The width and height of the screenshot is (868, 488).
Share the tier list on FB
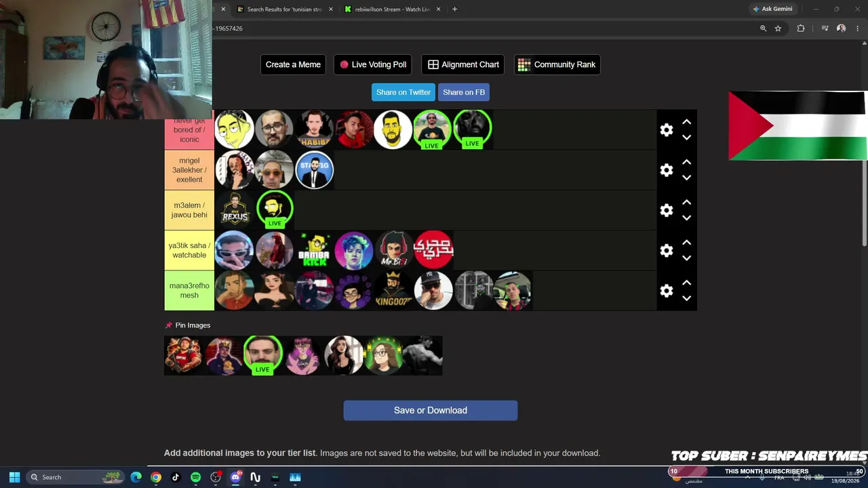click(464, 92)
